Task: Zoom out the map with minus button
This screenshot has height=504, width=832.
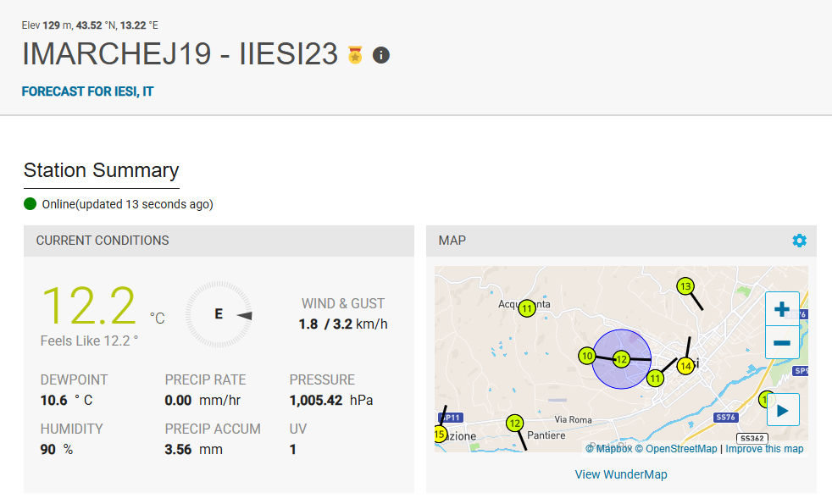Action: pyautogui.click(x=782, y=343)
